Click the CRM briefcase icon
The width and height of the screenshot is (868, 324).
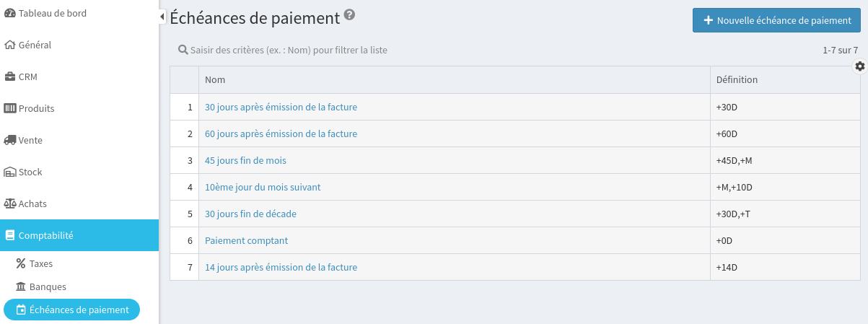tap(10, 77)
